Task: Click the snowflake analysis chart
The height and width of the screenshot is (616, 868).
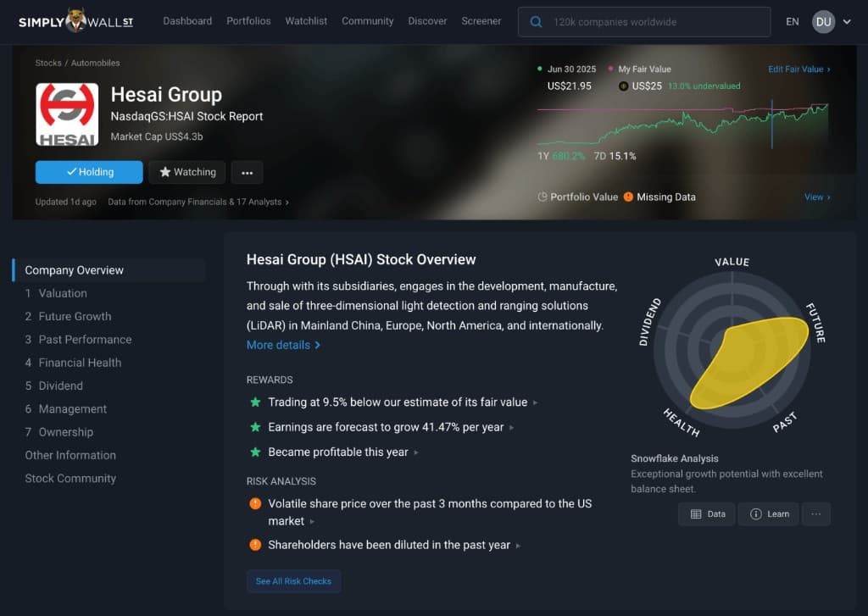Action: pyautogui.click(x=732, y=350)
